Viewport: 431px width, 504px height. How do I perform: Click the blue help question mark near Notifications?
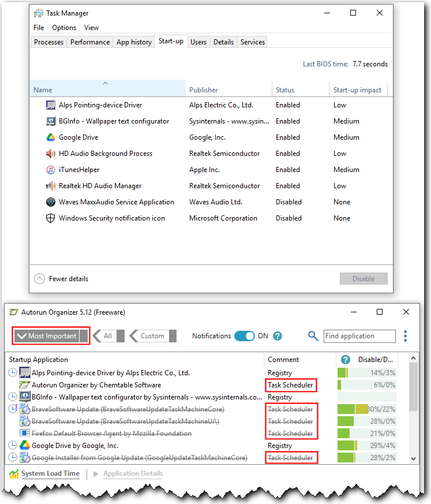(x=278, y=336)
